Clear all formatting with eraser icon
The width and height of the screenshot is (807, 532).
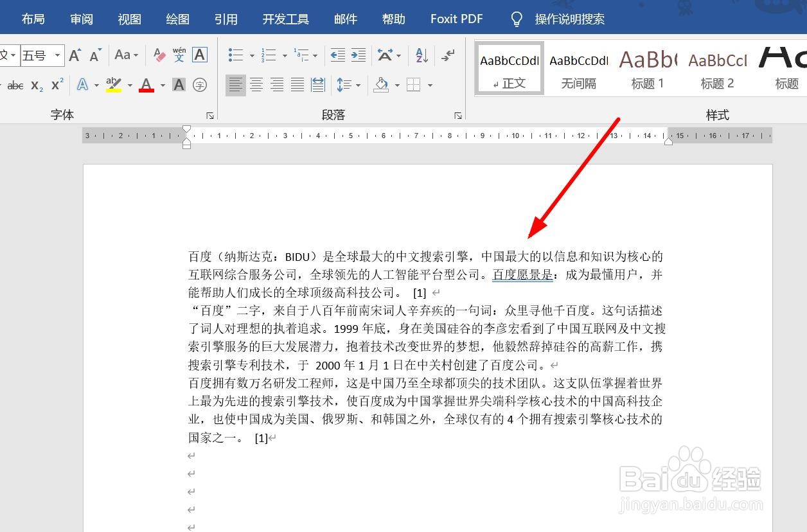159,55
